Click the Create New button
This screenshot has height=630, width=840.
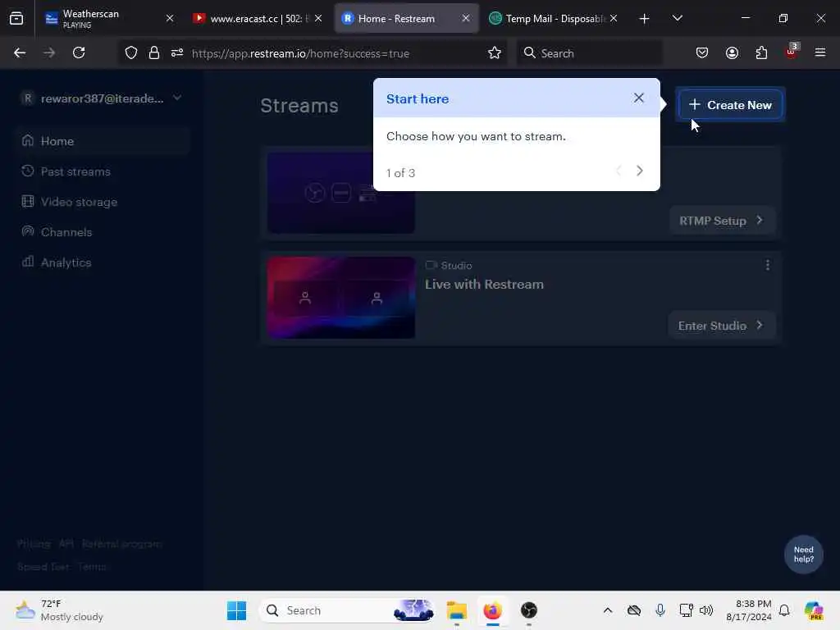(731, 105)
